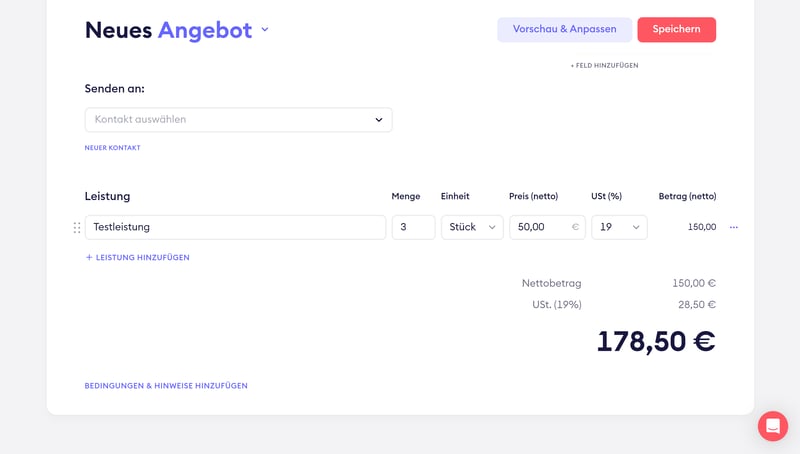
Task: Change the 19 percent USt dropdown
Action: tap(619, 228)
